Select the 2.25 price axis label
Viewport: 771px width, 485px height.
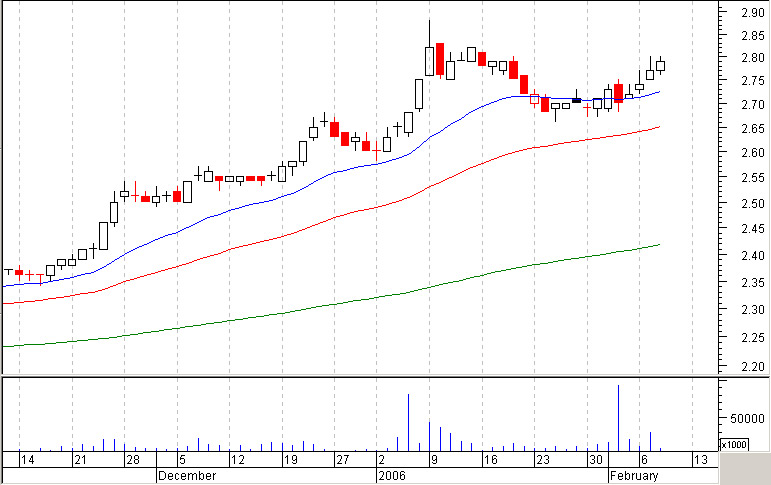pyautogui.click(x=752, y=337)
